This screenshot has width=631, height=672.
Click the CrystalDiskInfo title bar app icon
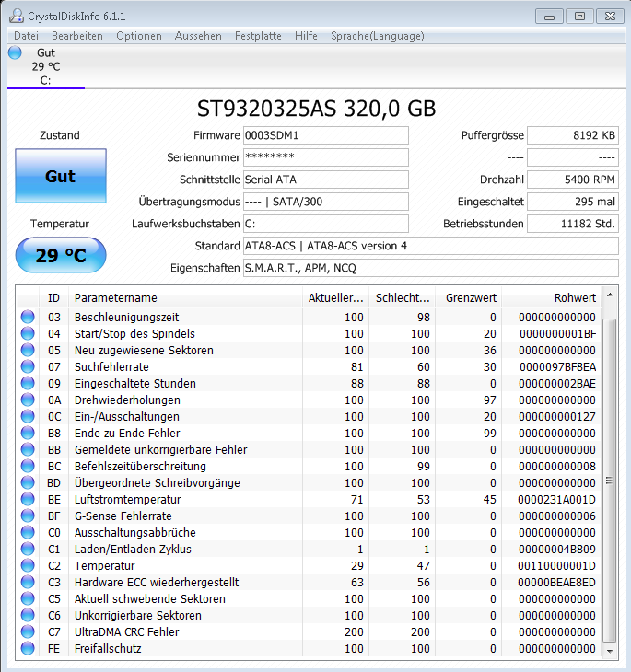tap(17, 16)
